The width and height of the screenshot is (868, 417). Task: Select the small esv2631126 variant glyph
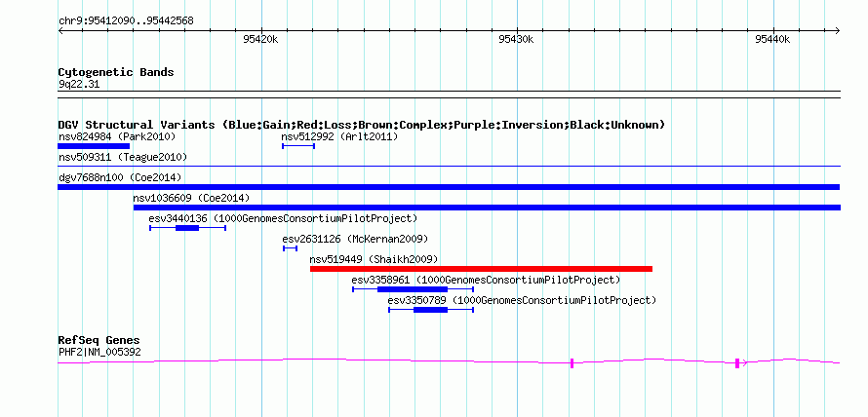(x=290, y=248)
